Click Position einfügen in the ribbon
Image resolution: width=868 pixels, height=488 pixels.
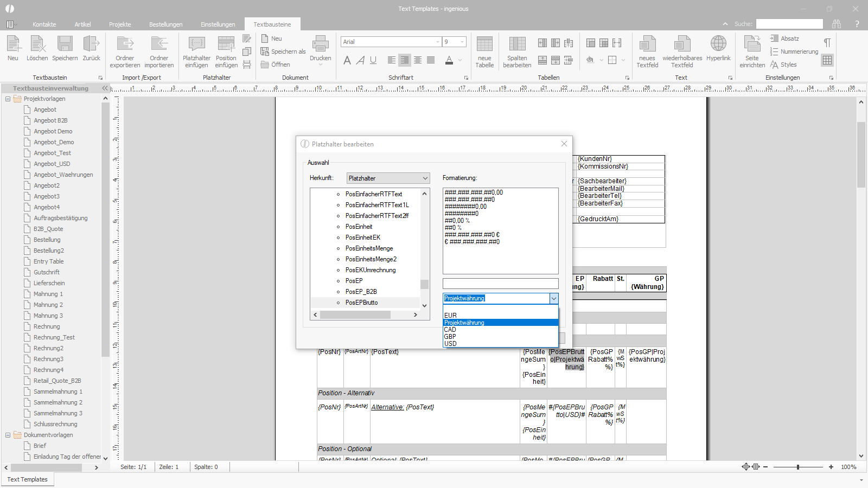(226, 52)
